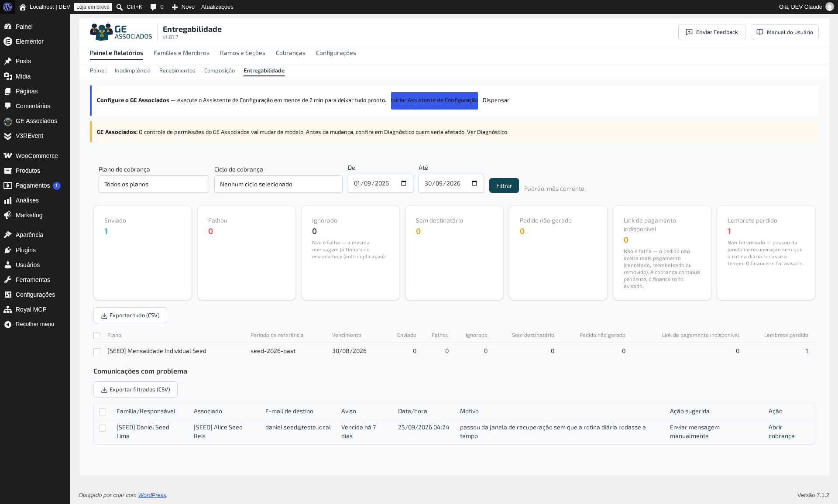Click the Recolher menu collapse icon

pos(8,324)
